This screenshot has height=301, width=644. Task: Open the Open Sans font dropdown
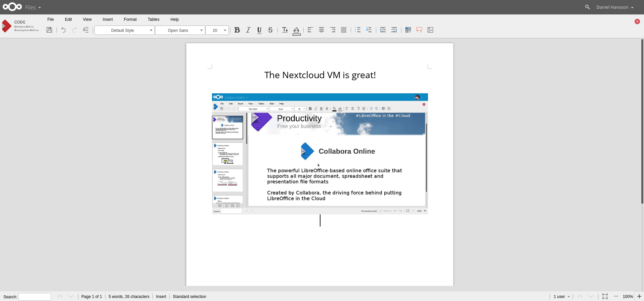coord(180,30)
